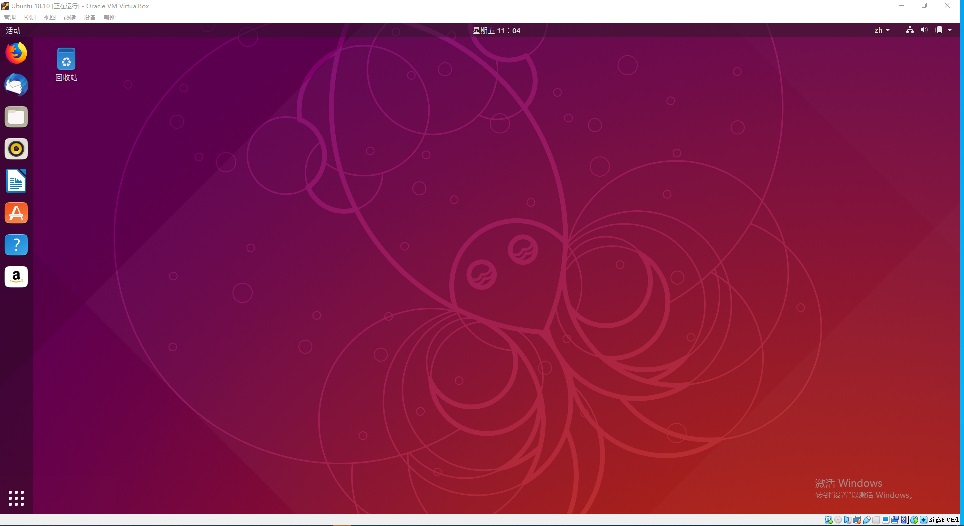Open VirtualBox 热键 (Input) menu

70,17
